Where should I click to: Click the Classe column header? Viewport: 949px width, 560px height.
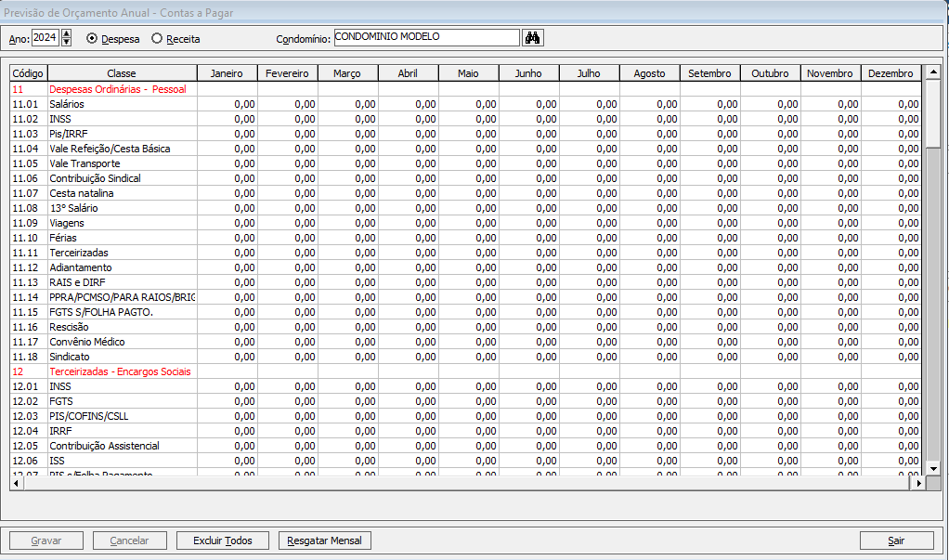pos(122,73)
